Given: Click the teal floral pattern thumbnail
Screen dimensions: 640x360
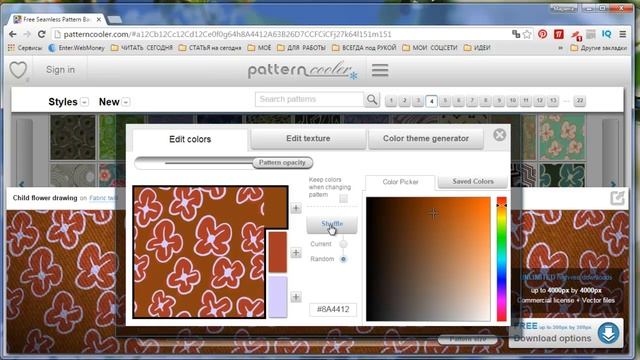Looking at the screenshot, I should 562,137.
